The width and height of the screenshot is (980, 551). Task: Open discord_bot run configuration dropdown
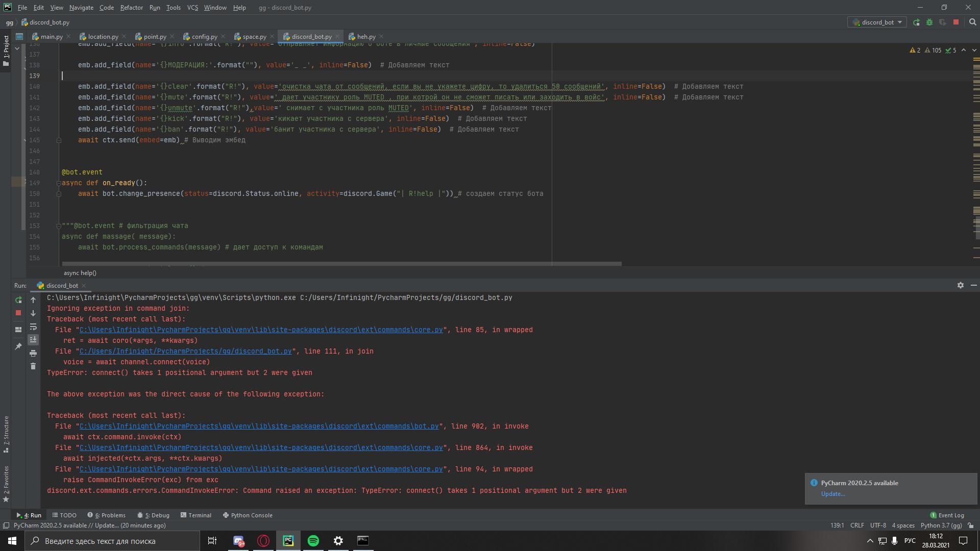(877, 22)
